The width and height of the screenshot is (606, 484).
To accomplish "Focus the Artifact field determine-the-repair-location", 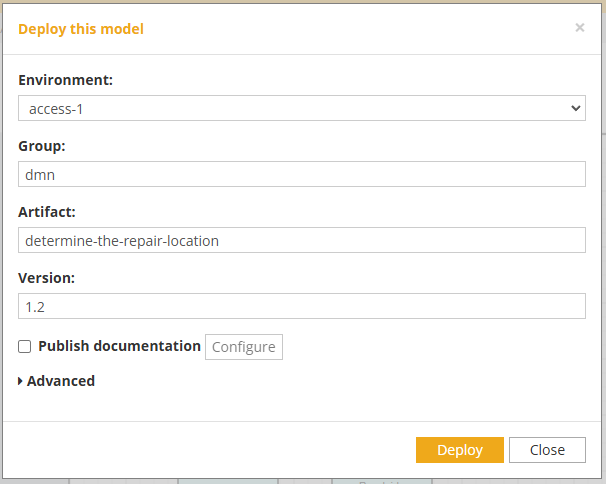I will click(302, 240).
